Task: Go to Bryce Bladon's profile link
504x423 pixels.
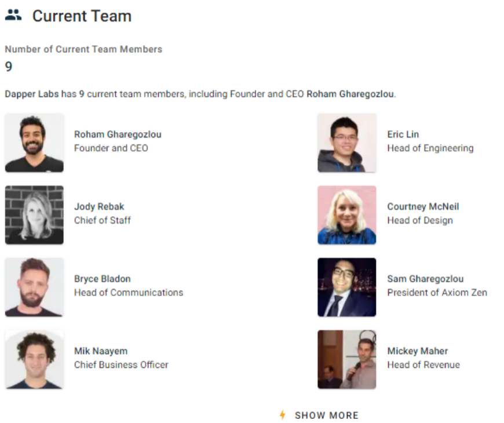Action: tap(103, 279)
